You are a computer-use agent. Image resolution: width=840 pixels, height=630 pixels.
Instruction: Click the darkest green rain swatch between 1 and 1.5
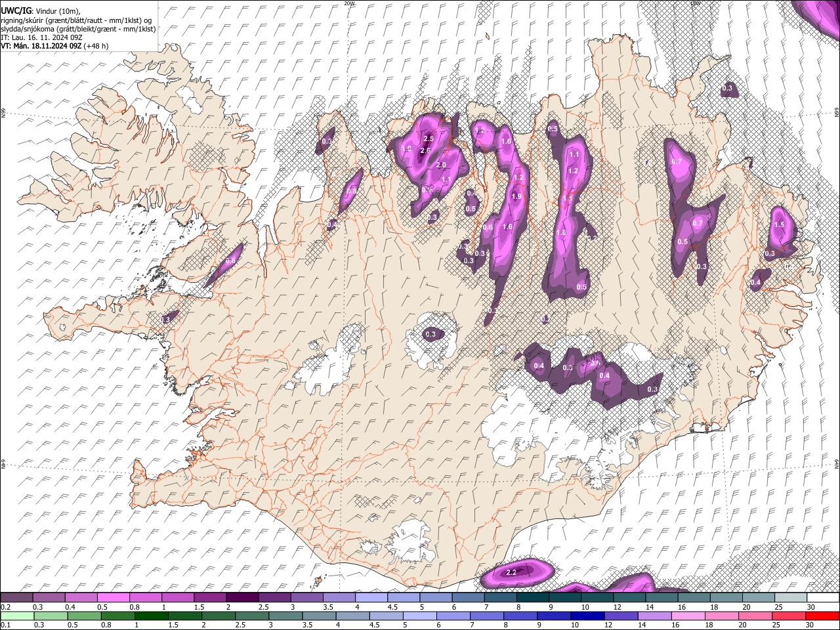point(152,616)
